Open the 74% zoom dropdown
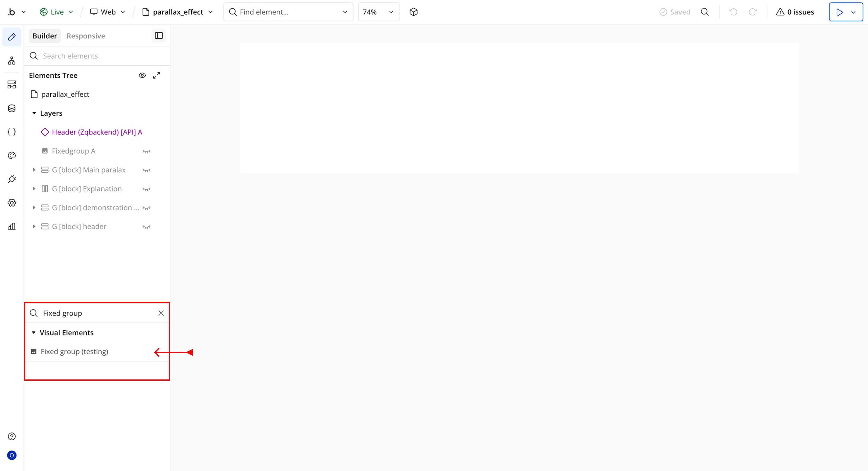868x471 pixels. (378, 12)
